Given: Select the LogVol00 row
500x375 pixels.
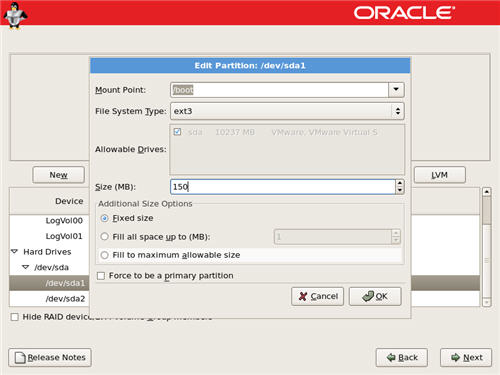Looking at the screenshot, I should pyautogui.click(x=64, y=220).
